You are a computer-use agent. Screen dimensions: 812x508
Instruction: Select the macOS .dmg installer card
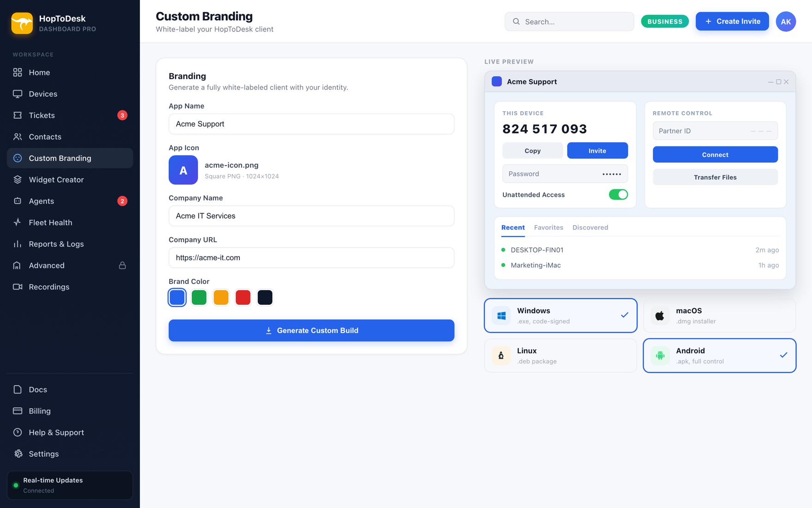point(719,315)
